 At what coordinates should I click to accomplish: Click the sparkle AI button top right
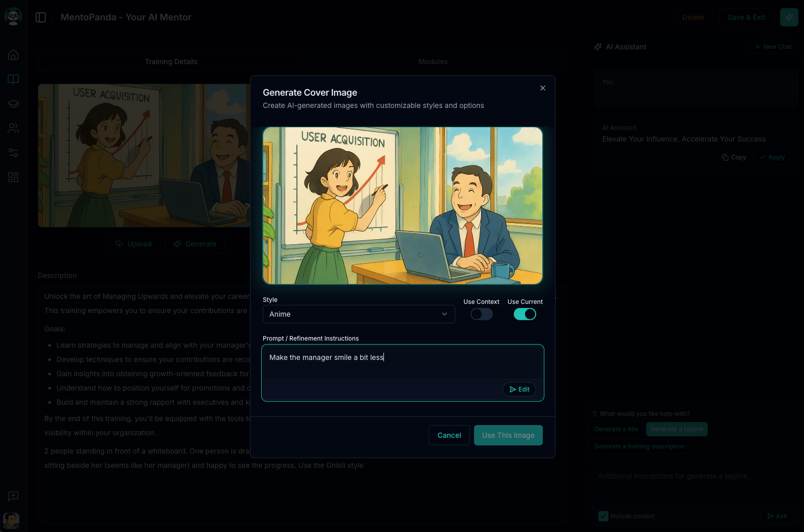(x=789, y=17)
